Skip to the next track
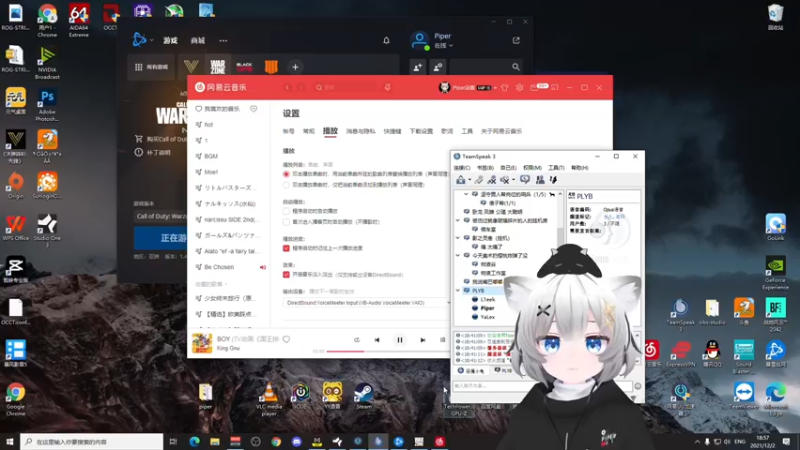Screen dimensions: 800x450 [x=422, y=340]
